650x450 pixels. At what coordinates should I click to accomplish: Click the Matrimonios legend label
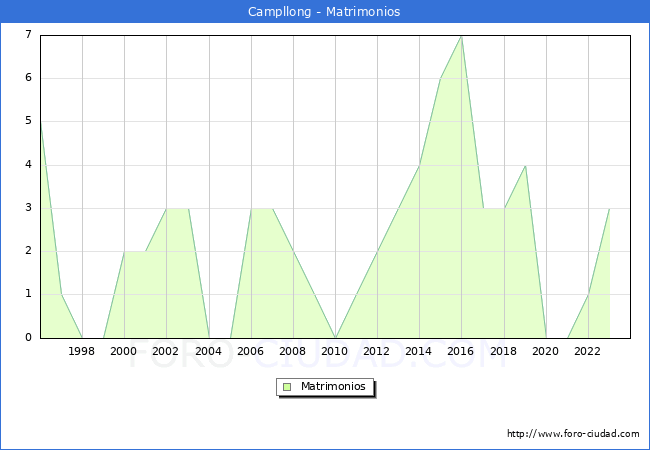(333, 386)
